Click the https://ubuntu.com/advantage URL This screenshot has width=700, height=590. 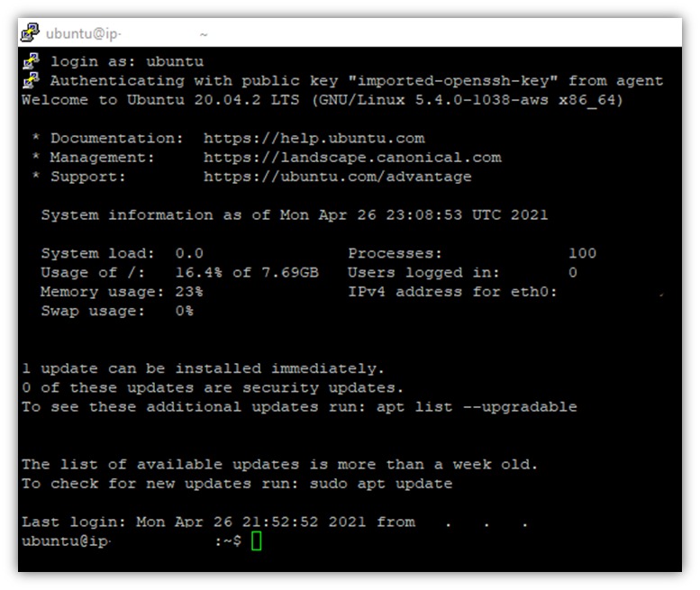pos(338,177)
